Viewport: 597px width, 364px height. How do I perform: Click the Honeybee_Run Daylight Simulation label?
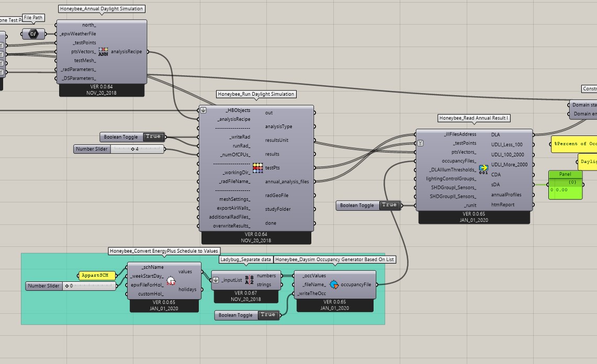(x=256, y=94)
